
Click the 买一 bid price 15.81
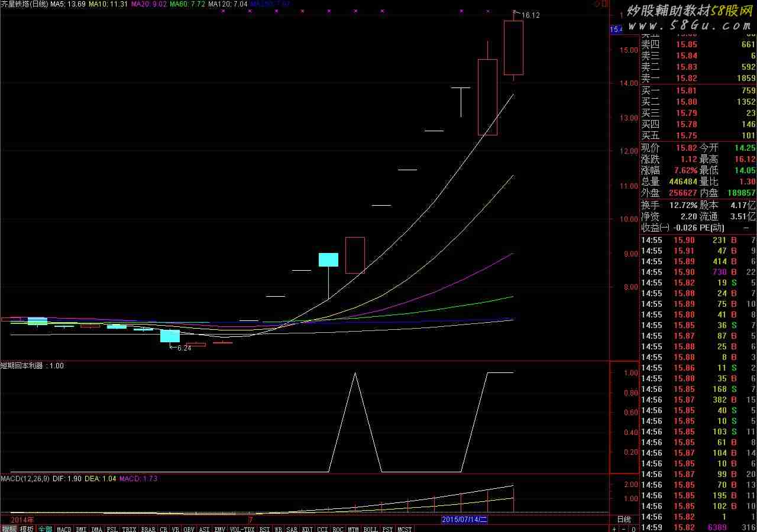[x=686, y=90]
